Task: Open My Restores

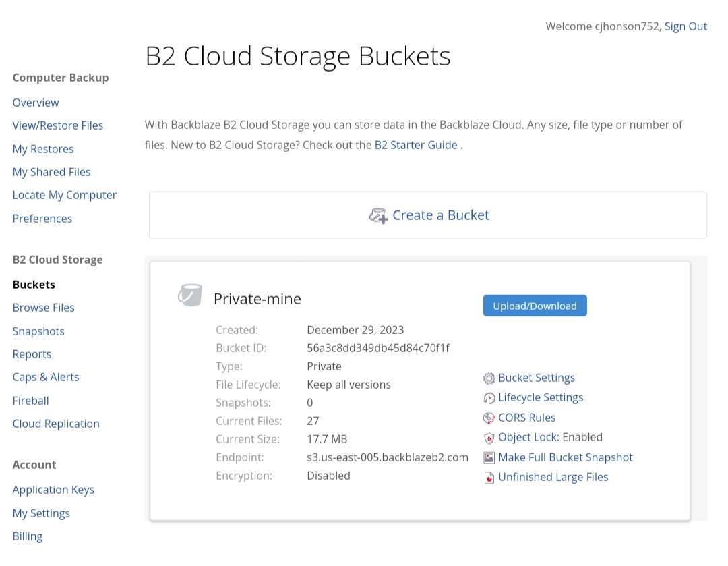Action: (x=43, y=149)
